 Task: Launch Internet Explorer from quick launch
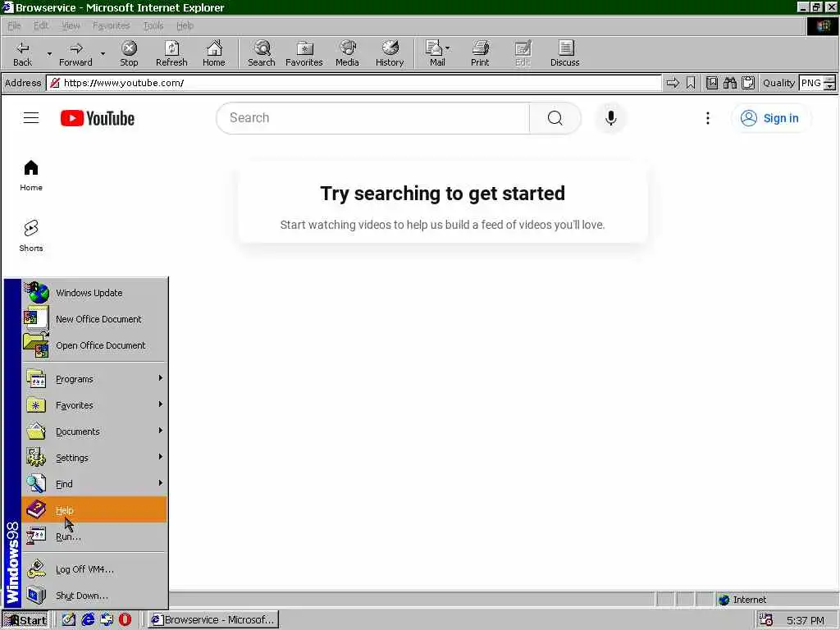[87, 620]
